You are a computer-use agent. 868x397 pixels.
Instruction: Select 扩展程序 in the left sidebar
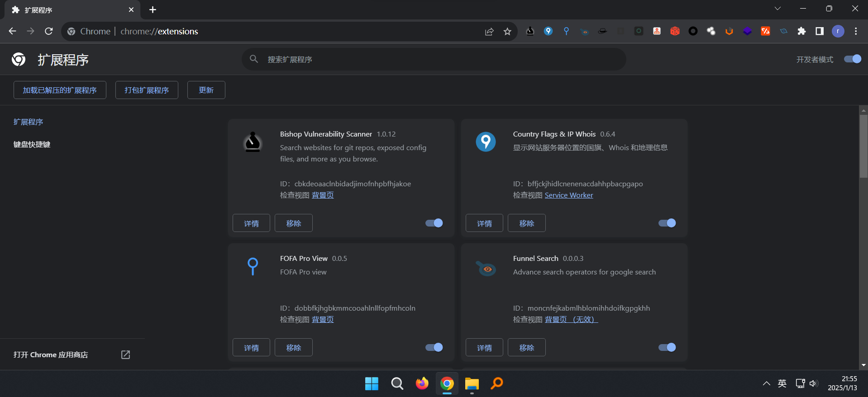click(x=29, y=122)
